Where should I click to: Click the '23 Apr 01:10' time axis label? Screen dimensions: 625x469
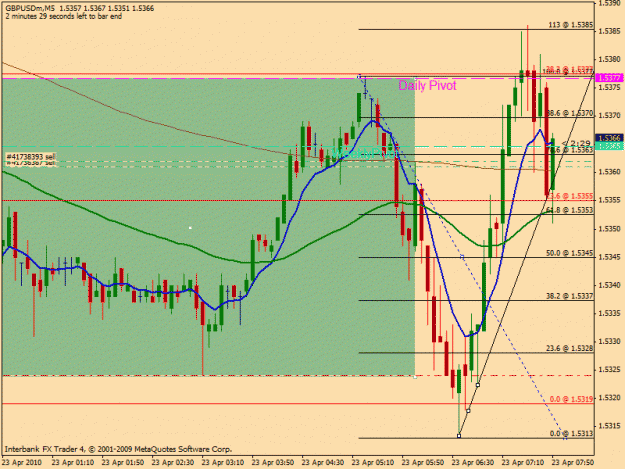[73, 463]
